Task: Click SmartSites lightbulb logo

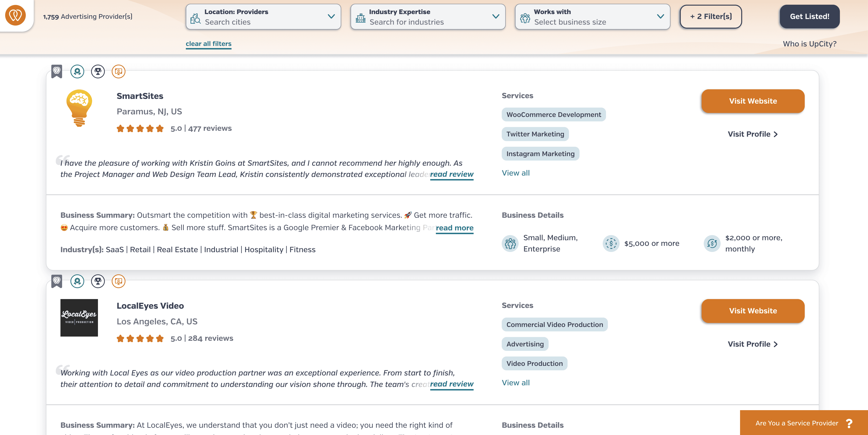Action: [79, 108]
